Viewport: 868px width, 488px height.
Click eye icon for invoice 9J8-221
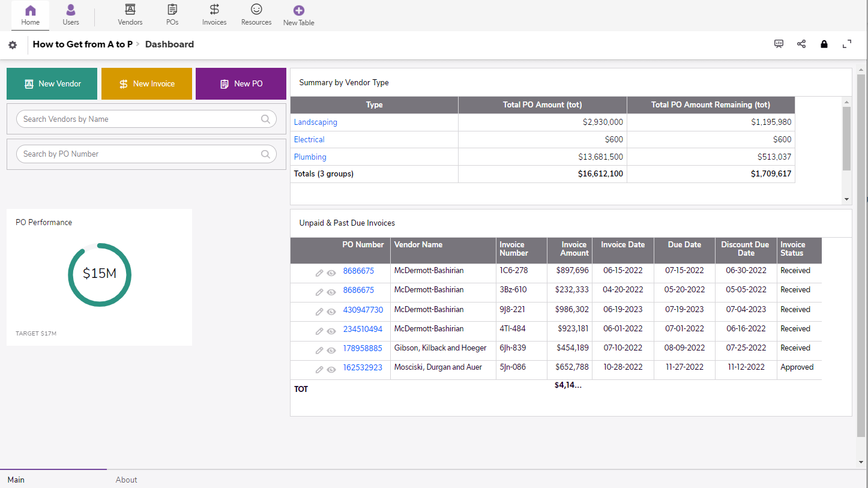(x=331, y=312)
